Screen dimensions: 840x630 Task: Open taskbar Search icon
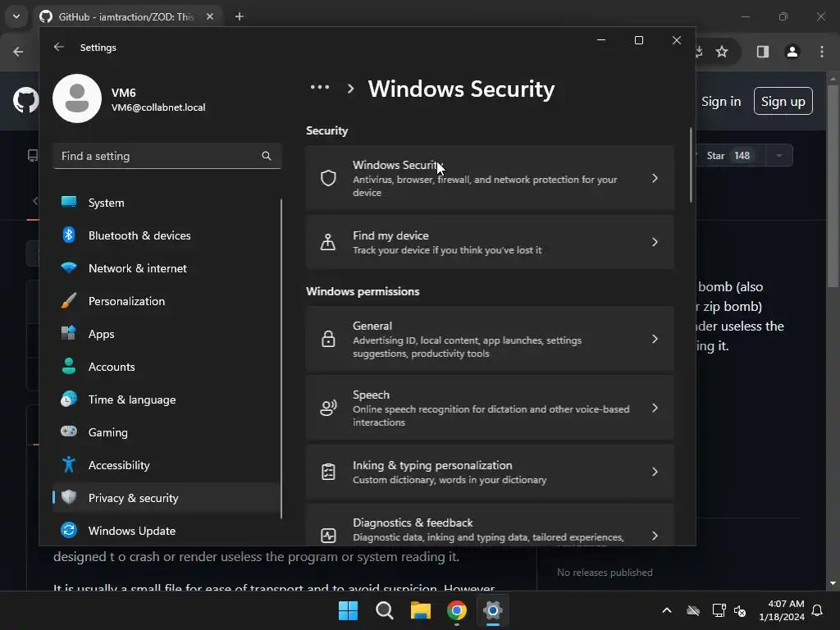(x=385, y=610)
